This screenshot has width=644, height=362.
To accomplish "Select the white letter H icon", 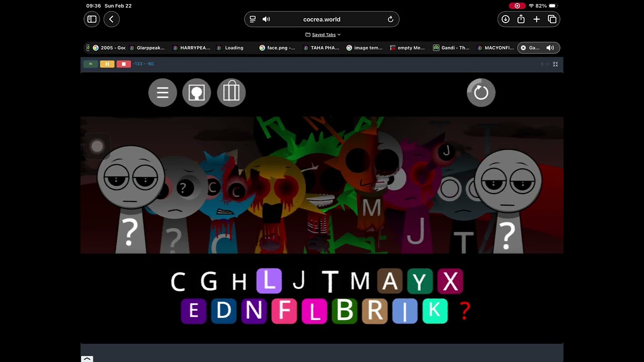I will 239,282.
